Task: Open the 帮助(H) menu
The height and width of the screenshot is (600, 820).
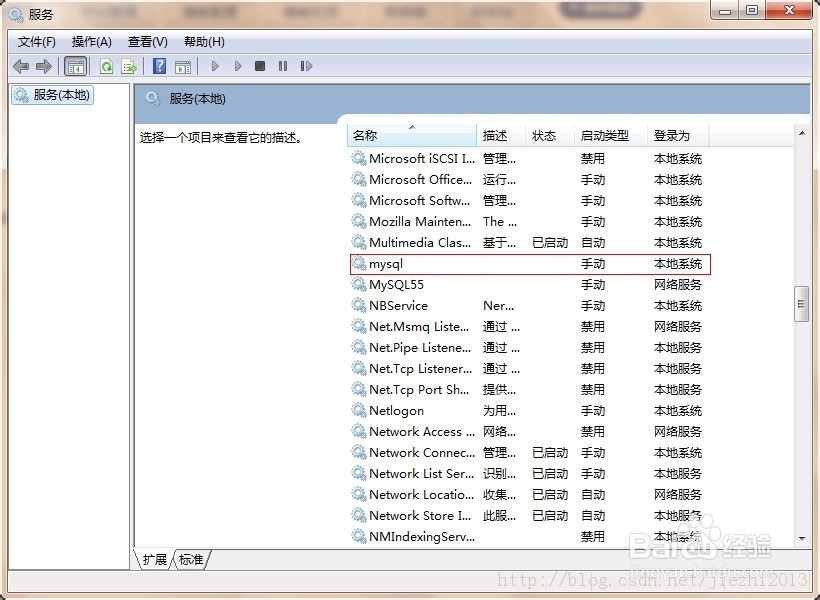Action: (204, 42)
